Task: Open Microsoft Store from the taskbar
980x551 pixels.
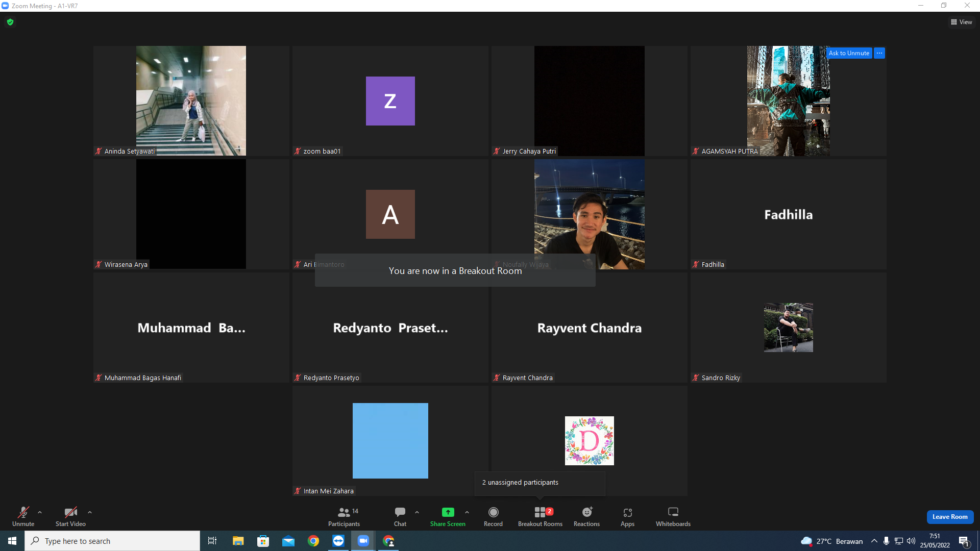Action: click(263, 541)
